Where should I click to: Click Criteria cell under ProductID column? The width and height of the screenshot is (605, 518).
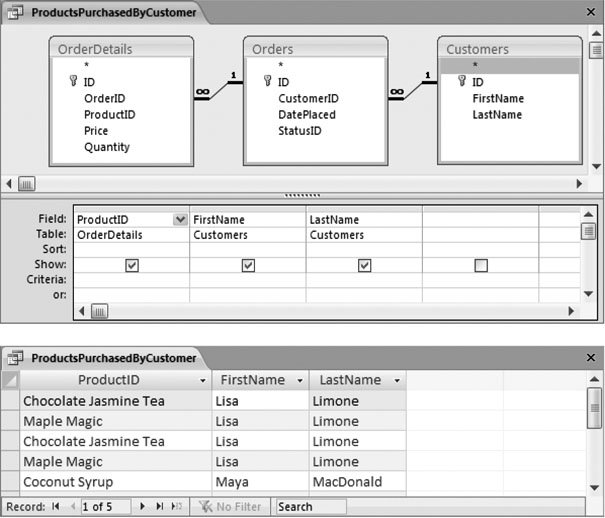point(132,280)
